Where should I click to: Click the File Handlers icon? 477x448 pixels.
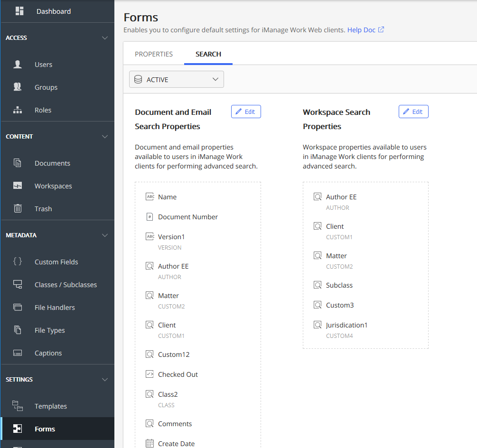[18, 308]
